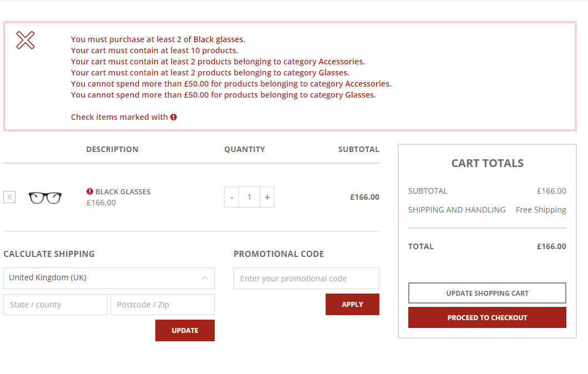
Task: Focus the State / county field
Action: tap(55, 305)
